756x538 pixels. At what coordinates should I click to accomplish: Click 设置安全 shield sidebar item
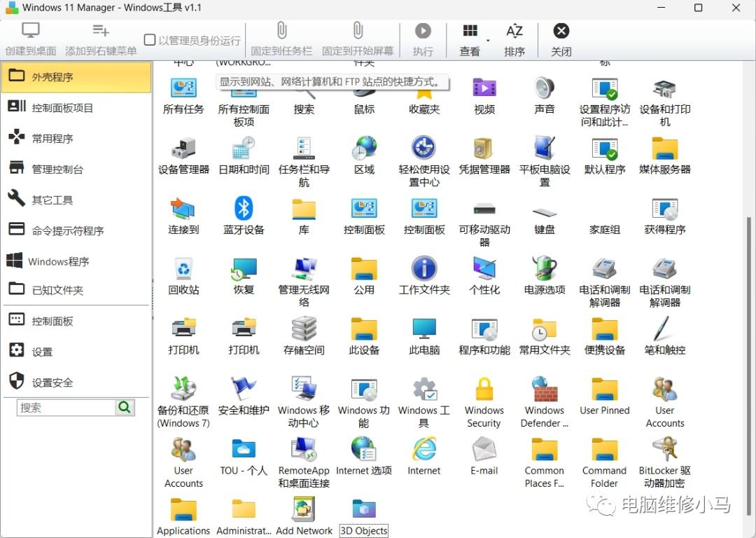(x=76, y=382)
